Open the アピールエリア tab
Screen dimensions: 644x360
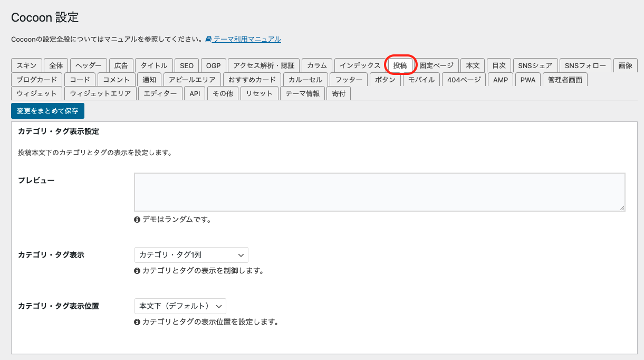click(x=192, y=80)
